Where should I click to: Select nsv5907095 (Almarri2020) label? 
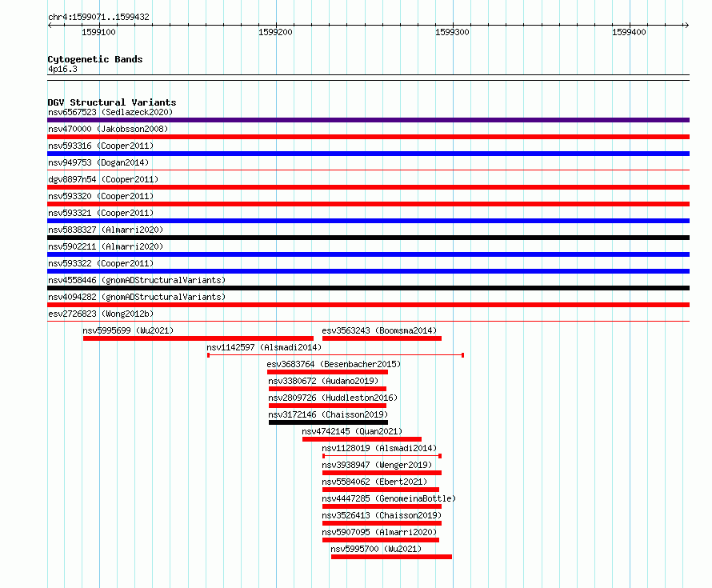379,532
